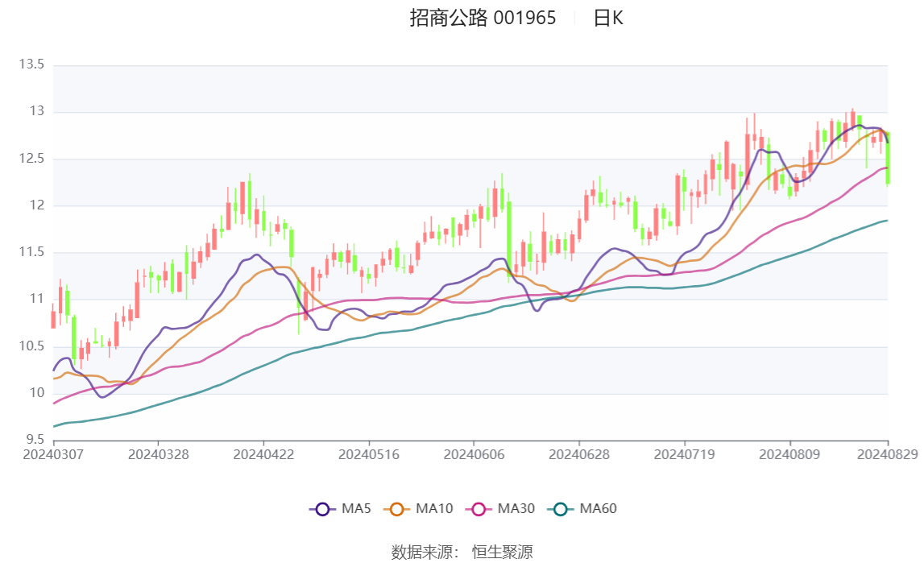Select x-axis date label 20240809
Viewport: 924px width, 563px height.
(x=789, y=454)
